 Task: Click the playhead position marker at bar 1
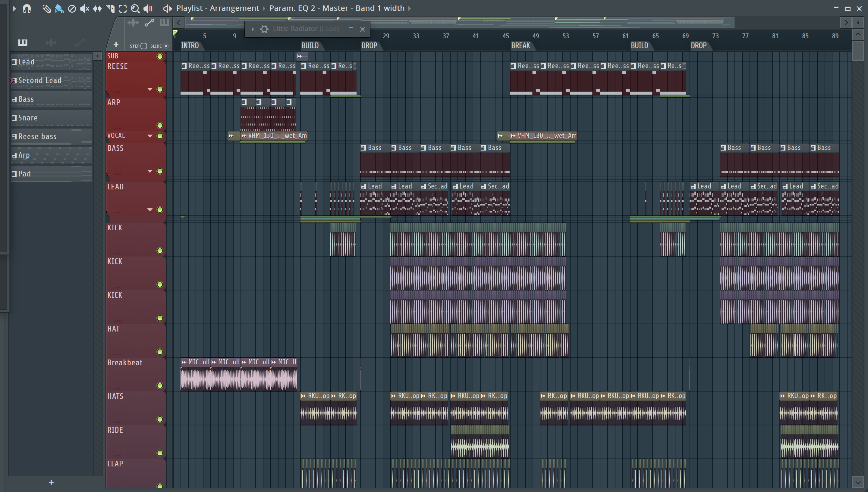pyautogui.click(x=175, y=33)
